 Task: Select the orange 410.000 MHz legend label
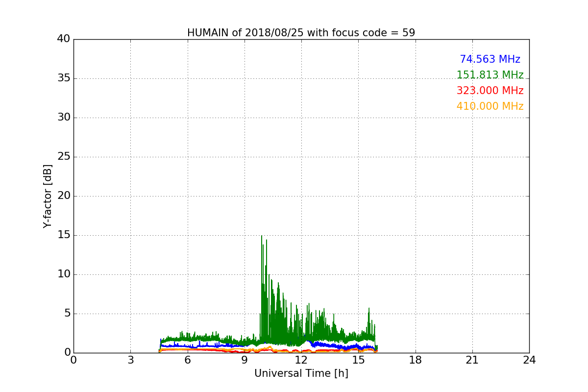[490, 106]
